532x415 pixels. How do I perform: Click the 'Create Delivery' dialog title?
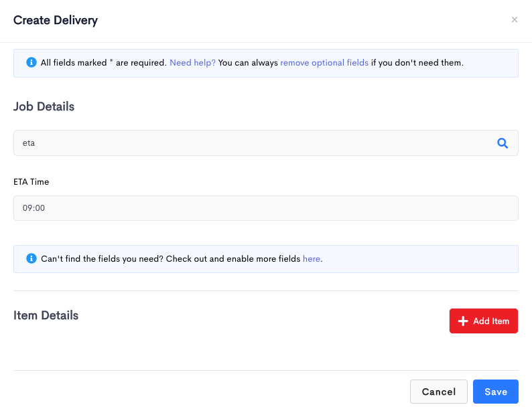click(56, 20)
